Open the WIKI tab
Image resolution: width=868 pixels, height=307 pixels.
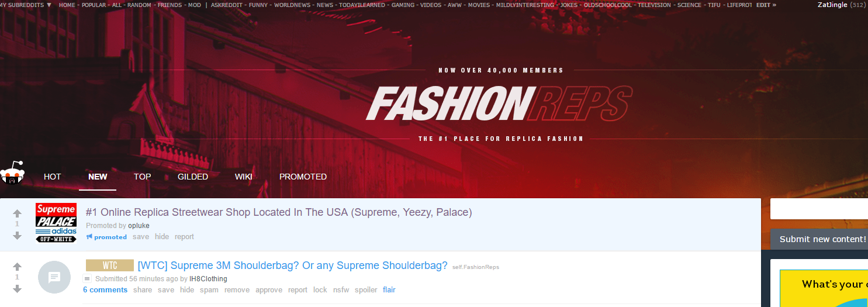click(x=243, y=177)
